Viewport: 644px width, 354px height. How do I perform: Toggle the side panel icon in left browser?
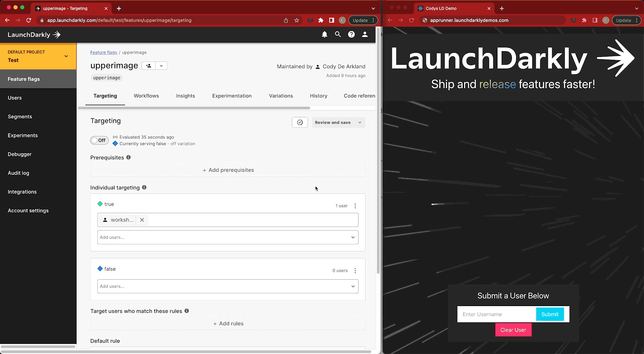[x=331, y=20]
